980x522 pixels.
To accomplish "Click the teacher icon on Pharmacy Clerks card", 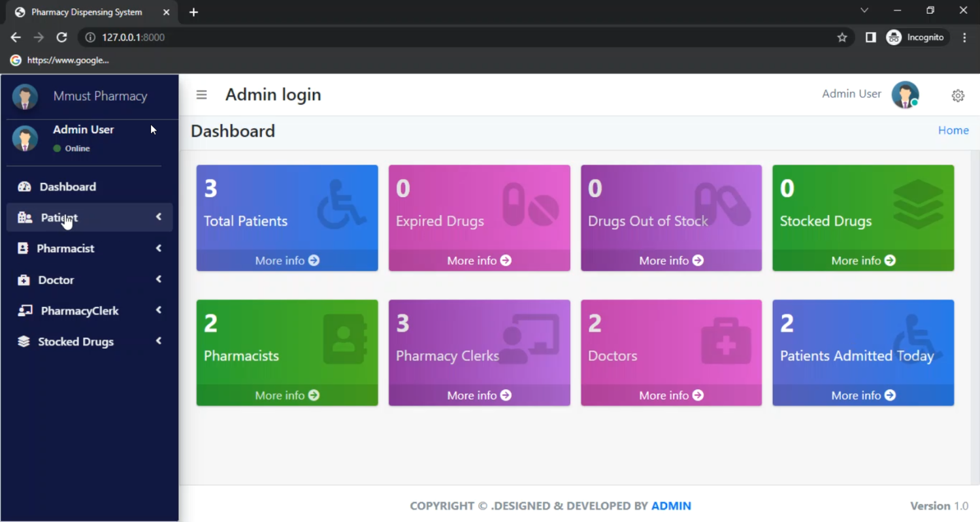I will [x=531, y=340].
